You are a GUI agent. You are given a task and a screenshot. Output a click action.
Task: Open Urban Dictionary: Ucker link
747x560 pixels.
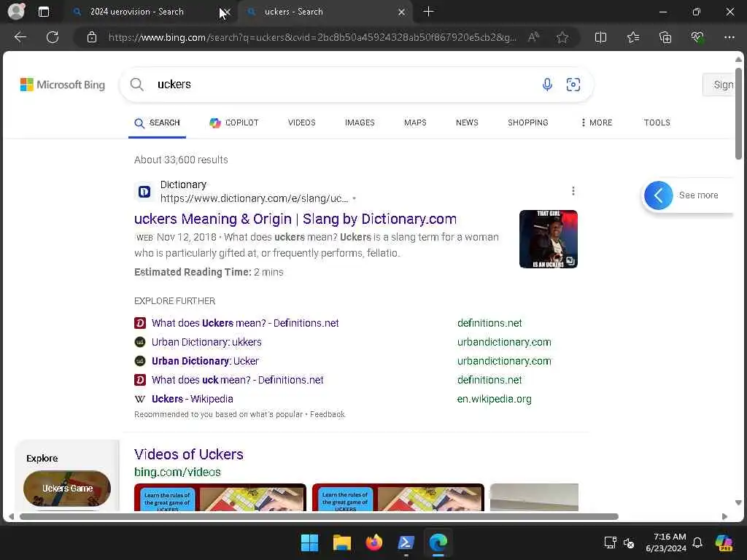pos(205,362)
